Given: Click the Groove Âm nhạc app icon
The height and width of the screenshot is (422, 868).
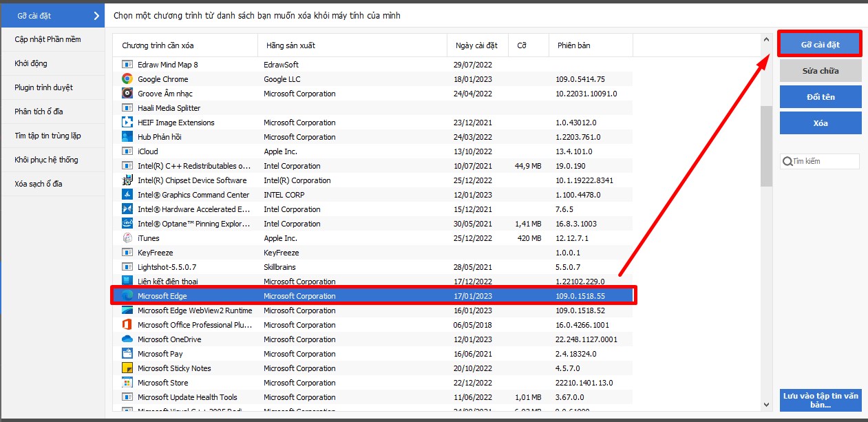Looking at the screenshot, I should (127, 94).
